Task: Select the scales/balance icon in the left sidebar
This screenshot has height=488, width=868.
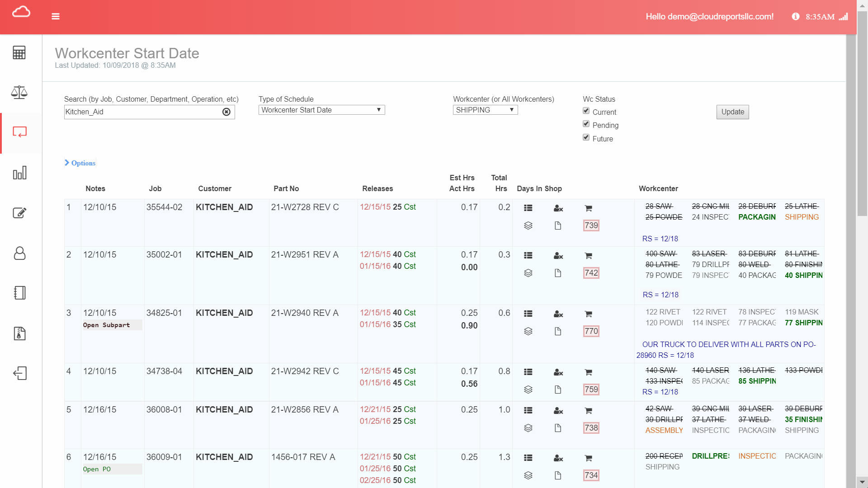Action: pos(21,92)
